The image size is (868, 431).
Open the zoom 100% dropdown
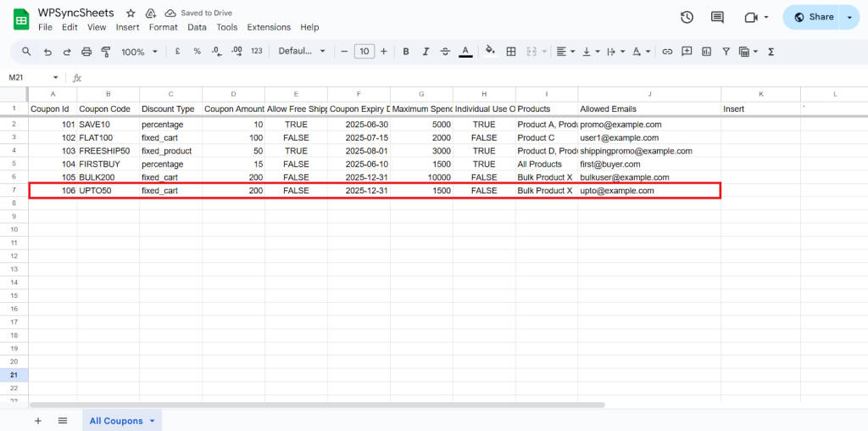140,52
